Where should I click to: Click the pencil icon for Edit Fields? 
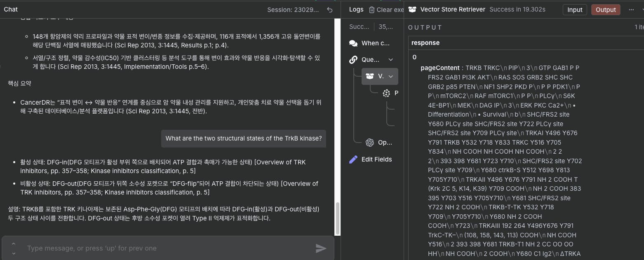pyautogui.click(x=353, y=159)
